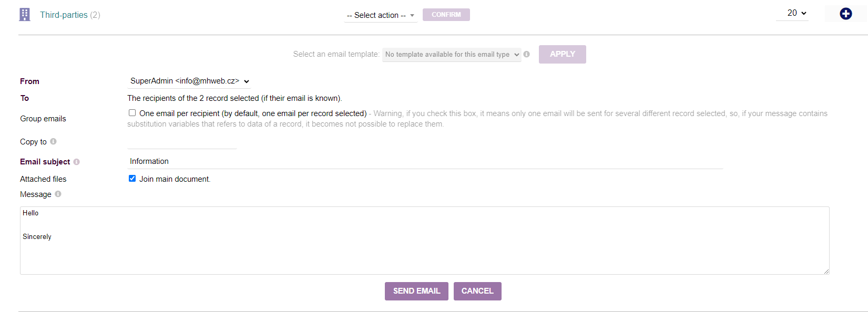Open the Select action dropdown
Image resolution: width=868 pixels, height=312 pixels.
point(381,15)
